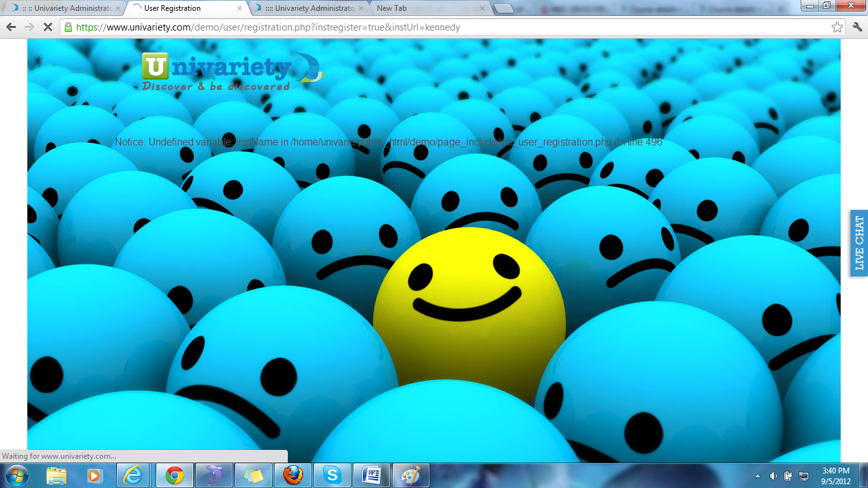The height and width of the screenshot is (488, 868).
Task: Bookmark this page with the star icon
Action: (837, 27)
